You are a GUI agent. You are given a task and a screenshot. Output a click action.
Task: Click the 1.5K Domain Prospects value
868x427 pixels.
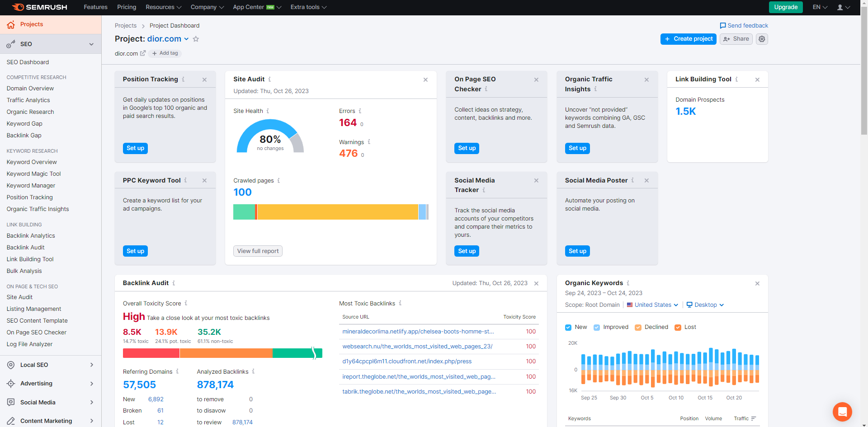point(685,112)
